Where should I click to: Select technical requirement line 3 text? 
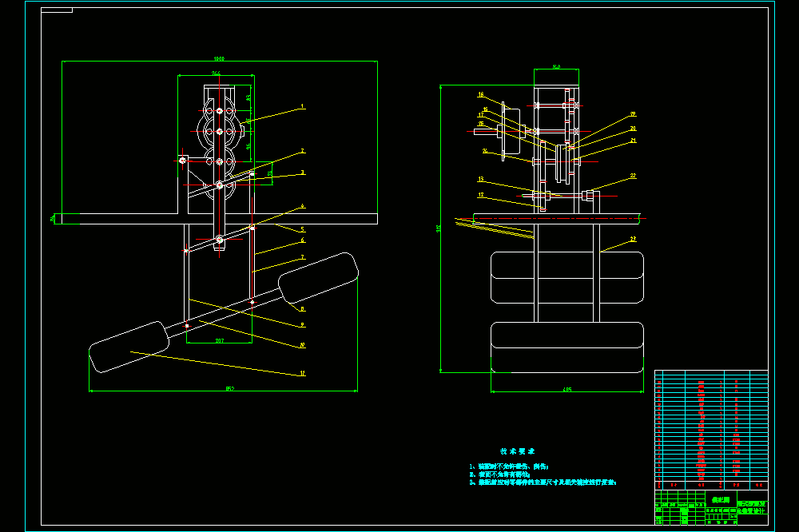tap(543, 482)
